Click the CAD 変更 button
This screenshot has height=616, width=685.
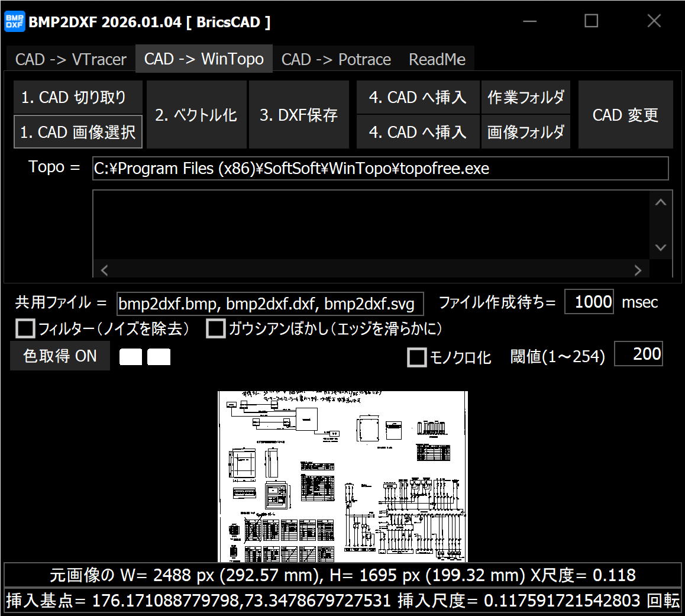(x=625, y=115)
